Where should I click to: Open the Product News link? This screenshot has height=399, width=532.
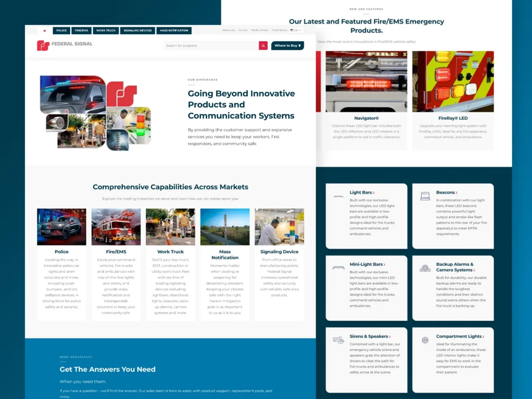(x=259, y=30)
